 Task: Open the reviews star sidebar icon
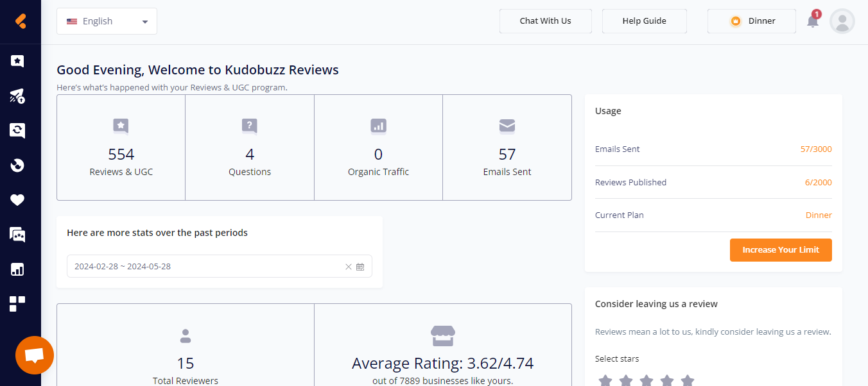(17, 61)
